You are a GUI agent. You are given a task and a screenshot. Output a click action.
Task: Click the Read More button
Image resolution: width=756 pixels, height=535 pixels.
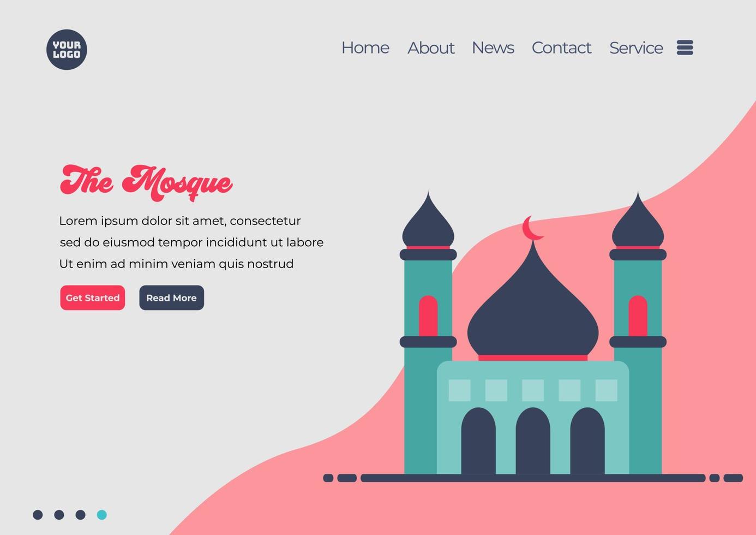tap(171, 298)
